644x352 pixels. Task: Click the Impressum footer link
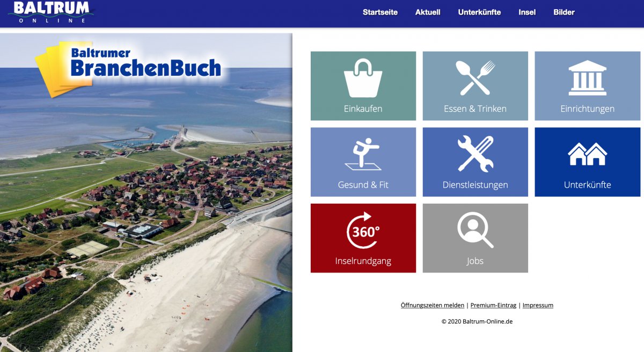click(x=538, y=305)
